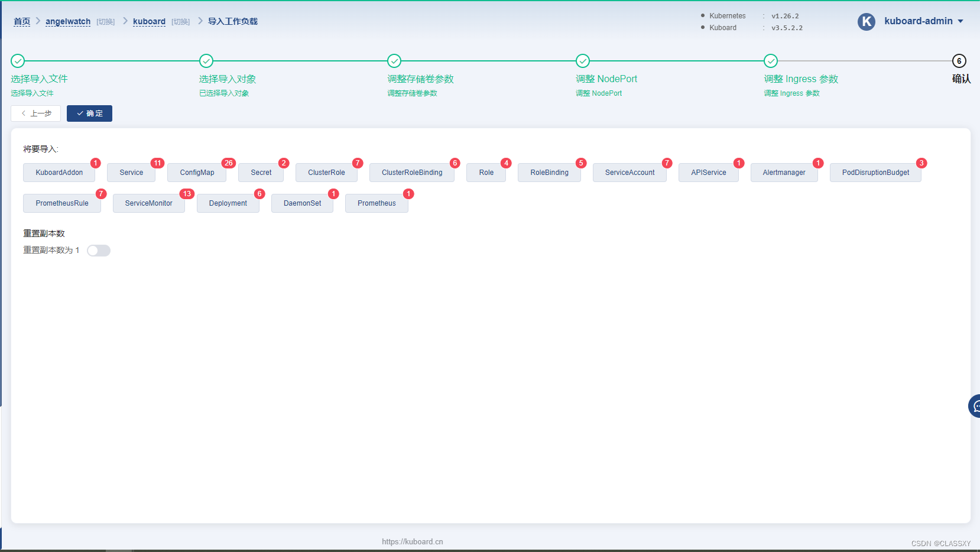Click the Kuboard K avatar icon
Screen dimensions: 980x552
[867, 22]
